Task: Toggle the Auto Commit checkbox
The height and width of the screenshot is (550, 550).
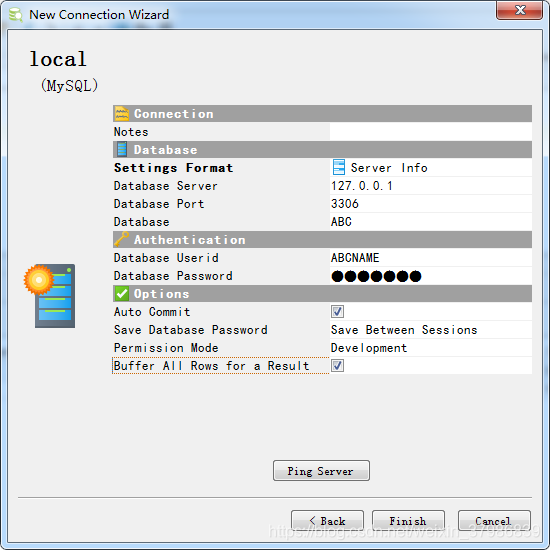Action: pyautogui.click(x=337, y=311)
